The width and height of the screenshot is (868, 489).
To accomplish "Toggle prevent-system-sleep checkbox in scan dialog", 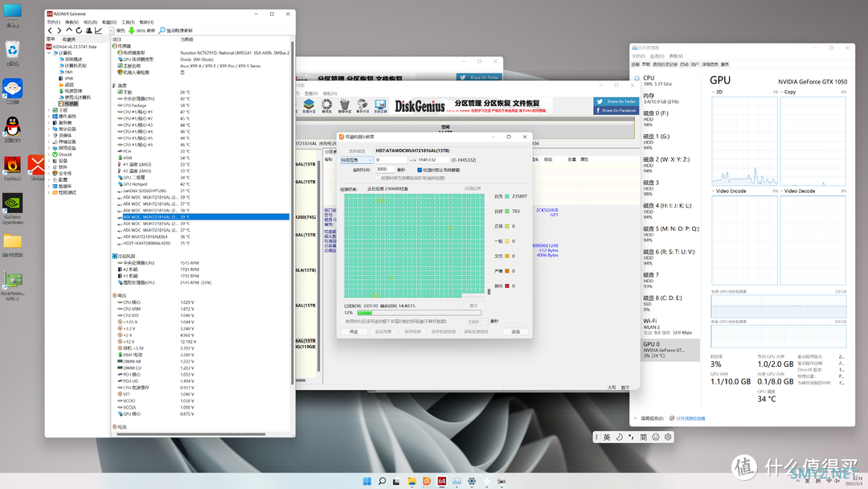I will [420, 170].
